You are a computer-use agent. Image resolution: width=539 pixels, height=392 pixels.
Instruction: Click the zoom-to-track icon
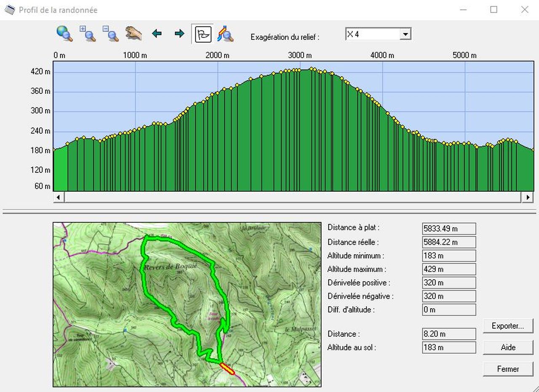pos(225,34)
